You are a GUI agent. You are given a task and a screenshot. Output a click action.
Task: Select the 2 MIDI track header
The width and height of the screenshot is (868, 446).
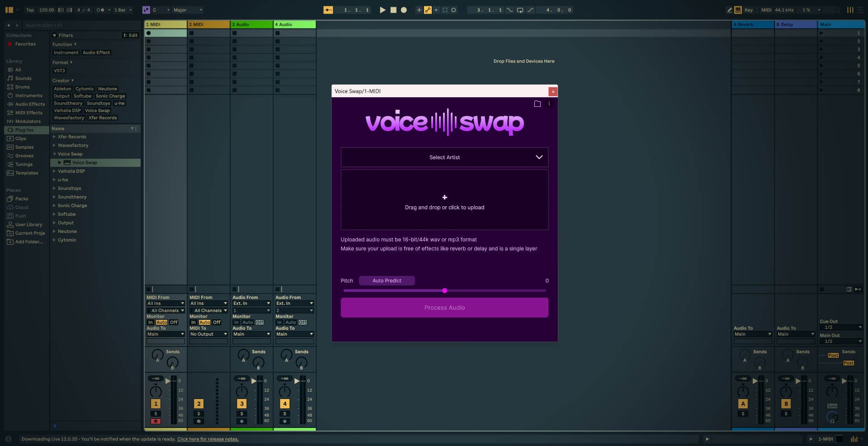coord(208,24)
